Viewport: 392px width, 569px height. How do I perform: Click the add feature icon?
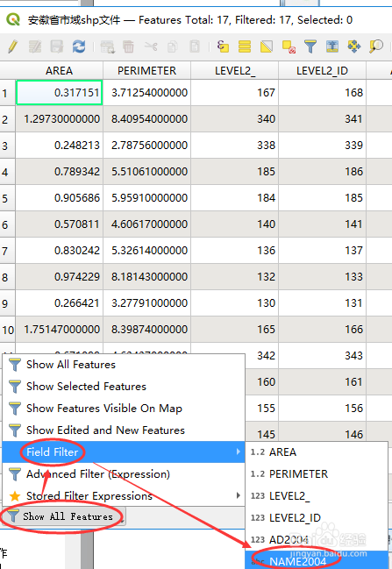108,46
